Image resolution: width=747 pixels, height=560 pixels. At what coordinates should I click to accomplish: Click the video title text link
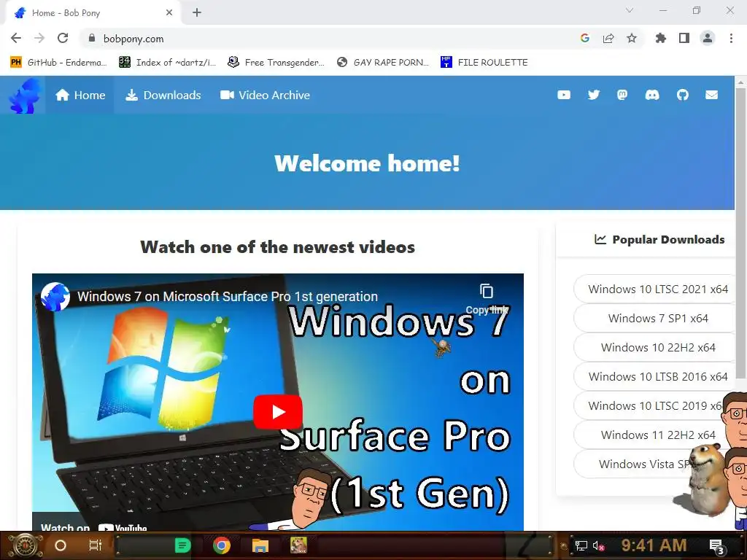click(x=228, y=296)
